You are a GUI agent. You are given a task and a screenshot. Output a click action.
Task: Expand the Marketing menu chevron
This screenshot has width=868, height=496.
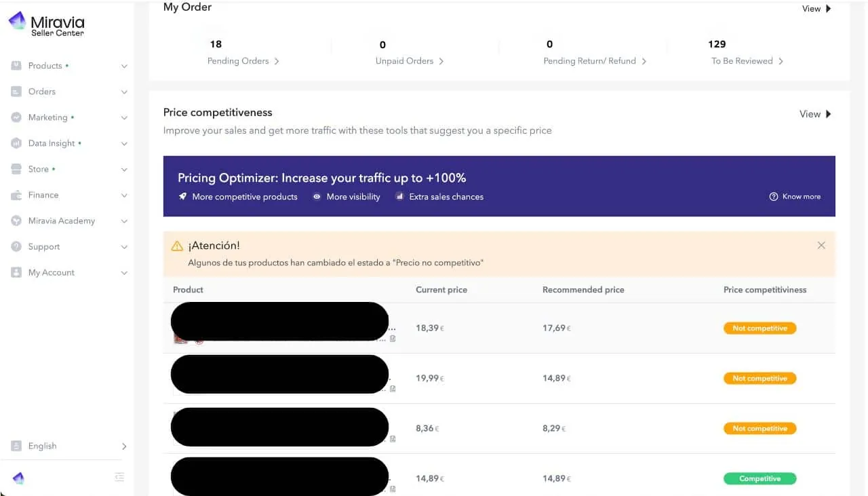(x=124, y=118)
